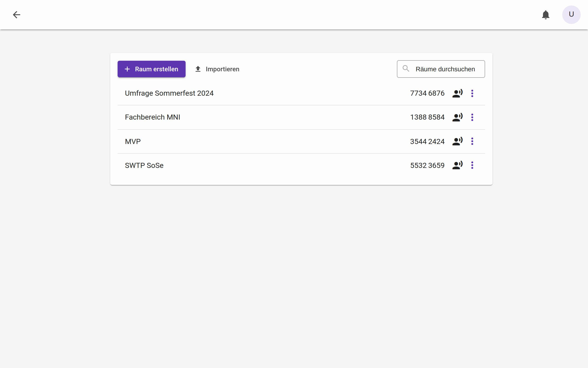Open more options for Fachbereich MNI
This screenshot has height=368, width=588.
point(472,117)
